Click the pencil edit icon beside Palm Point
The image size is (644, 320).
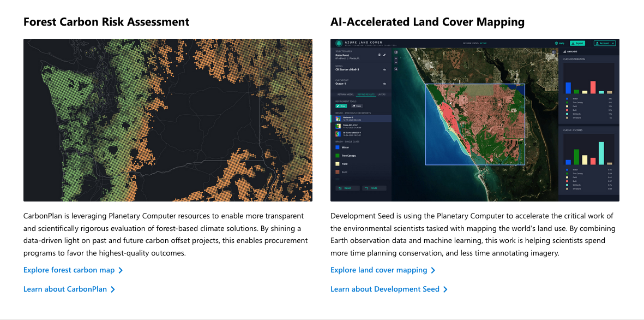(384, 55)
